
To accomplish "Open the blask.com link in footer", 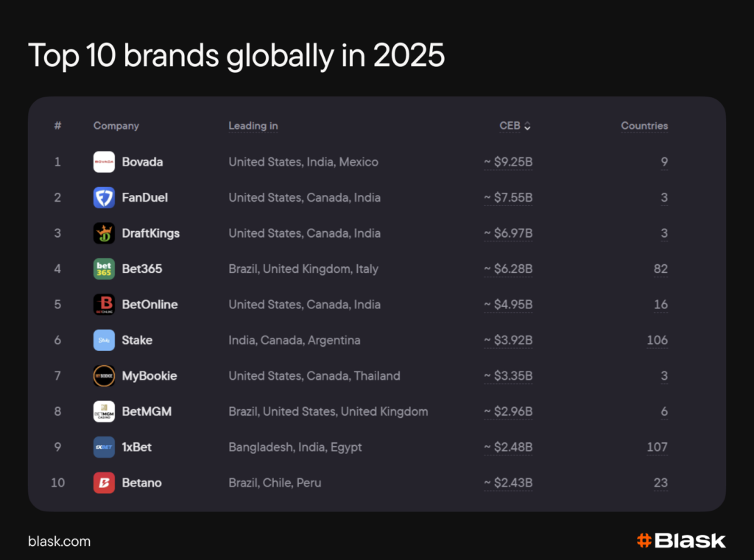I will click(59, 542).
